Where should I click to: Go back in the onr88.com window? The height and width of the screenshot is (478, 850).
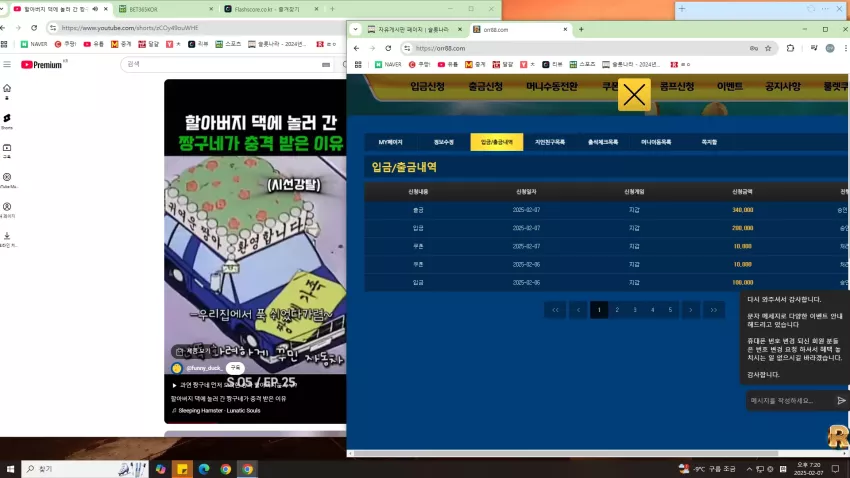pyautogui.click(x=357, y=48)
